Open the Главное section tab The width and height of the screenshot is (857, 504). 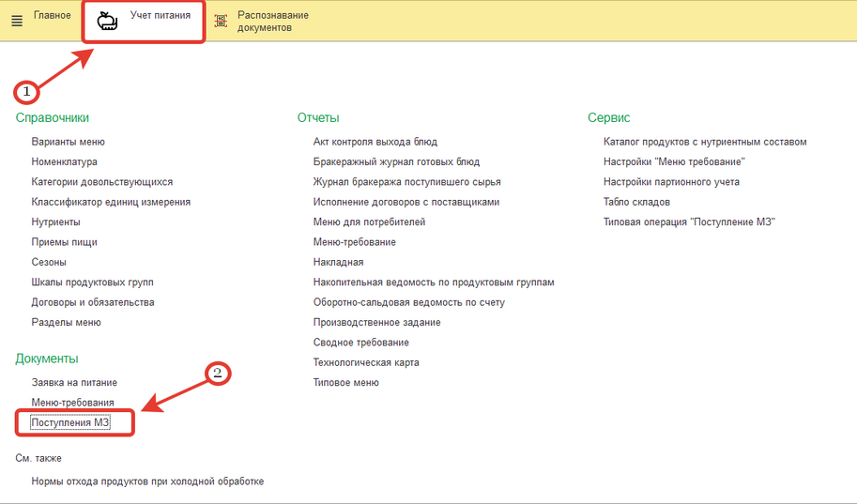(52, 16)
